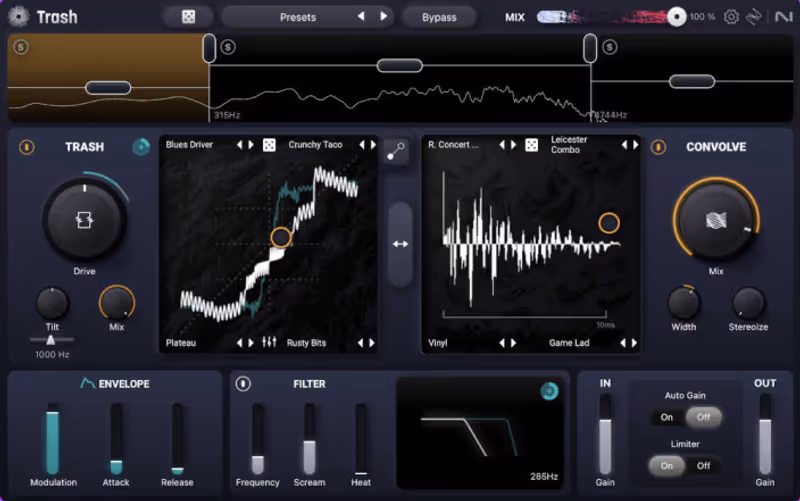Screen dimensions: 800x501
Task: Click the Convolve XY pad puck
Action: [609, 223]
